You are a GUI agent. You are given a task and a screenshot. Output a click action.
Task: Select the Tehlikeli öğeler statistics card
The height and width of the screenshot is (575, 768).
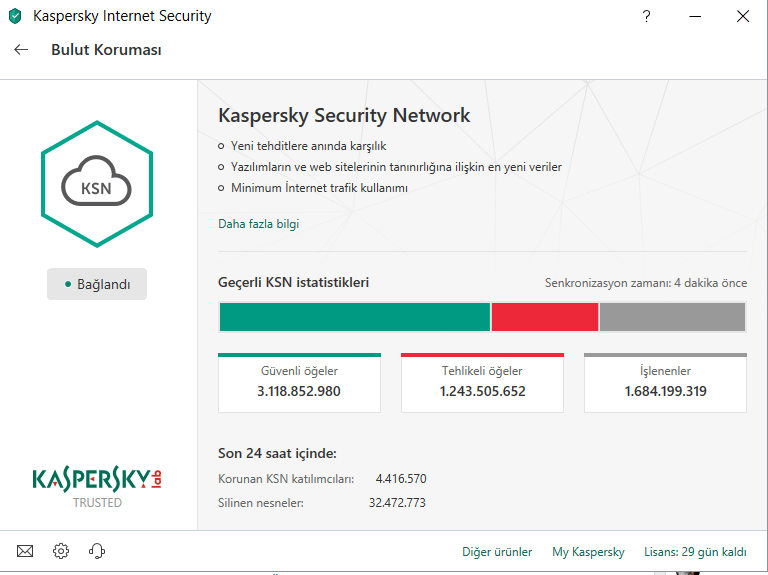coord(482,382)
